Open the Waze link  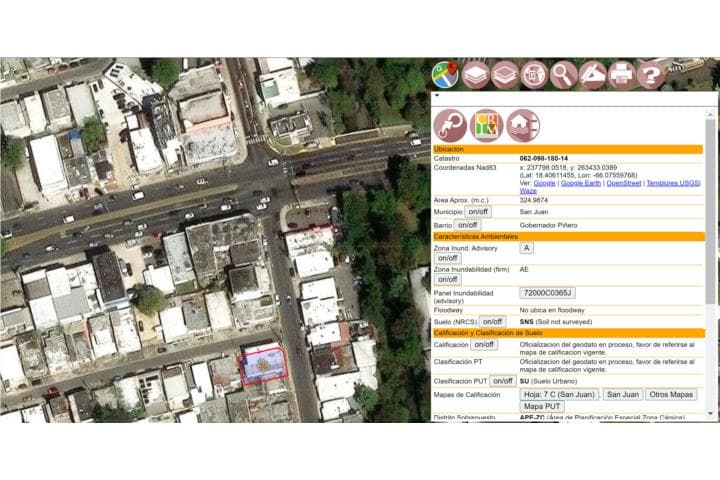pyautogui.click(x=528, y=191)
